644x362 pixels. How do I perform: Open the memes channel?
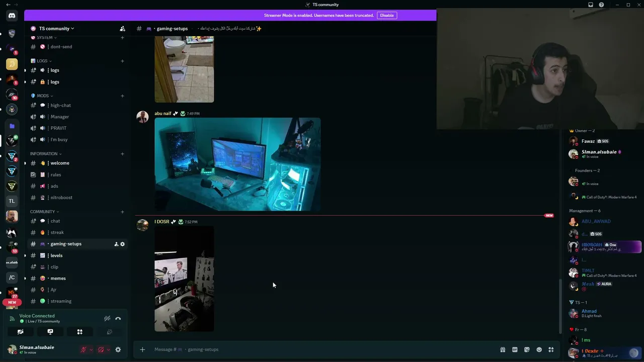point(77,278)
